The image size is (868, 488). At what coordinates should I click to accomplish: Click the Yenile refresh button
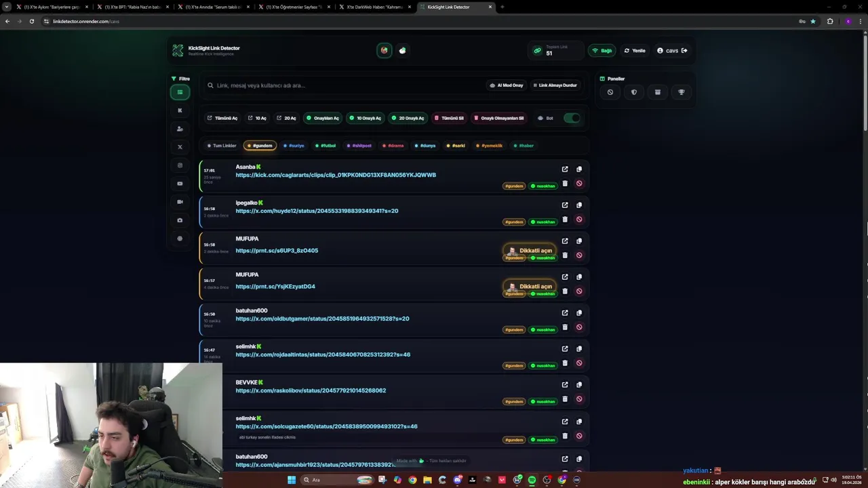click(x=635, y=50)
